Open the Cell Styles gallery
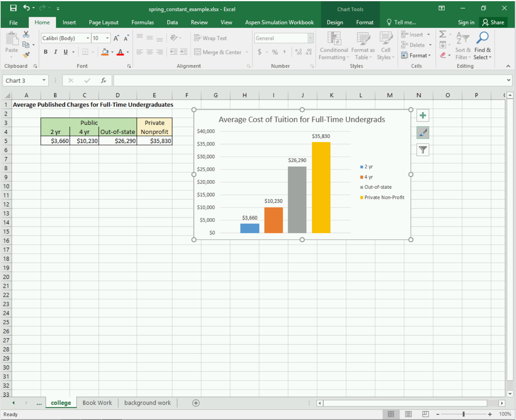This screenshot has width=516, height=420. click(x=386, y=46)
